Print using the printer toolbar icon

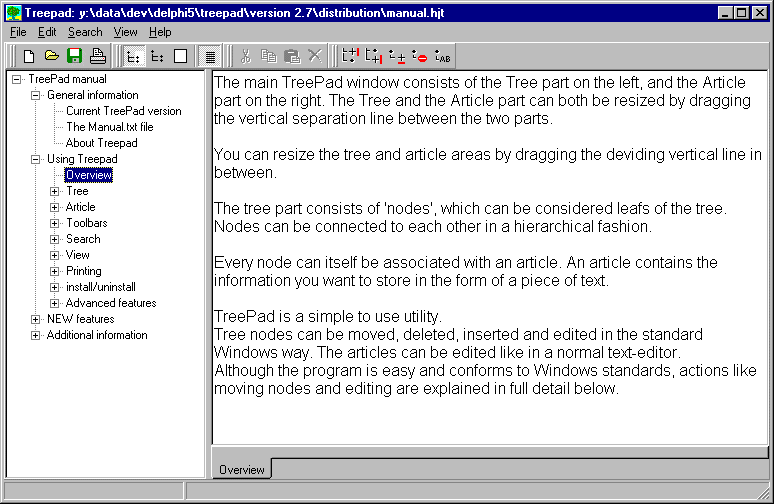pyautogui.click(x=97, y=56)
